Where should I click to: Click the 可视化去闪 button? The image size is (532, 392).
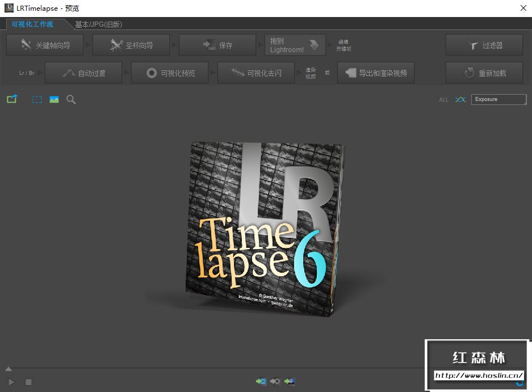[256, 73]
